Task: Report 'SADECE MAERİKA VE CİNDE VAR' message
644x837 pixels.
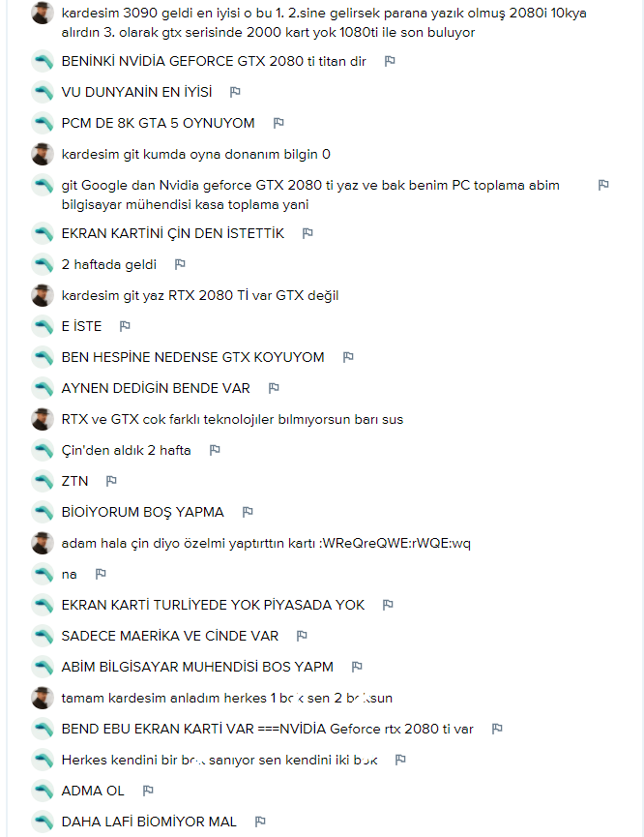Action: tap(302, 635)
